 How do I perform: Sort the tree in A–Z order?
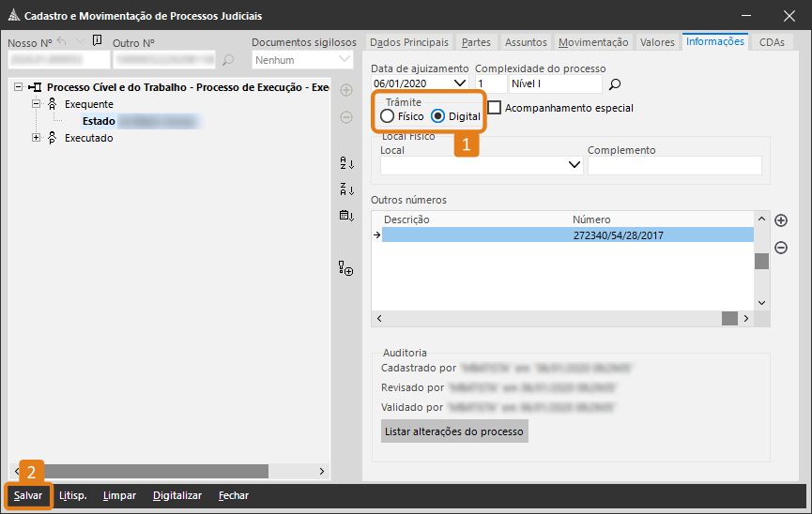click(346, 163)
